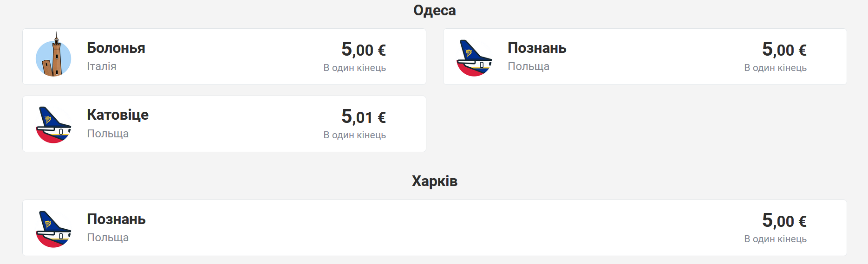
Task: Click the 5,00 € price for Одеса–Познань
Action: point(784,50)
